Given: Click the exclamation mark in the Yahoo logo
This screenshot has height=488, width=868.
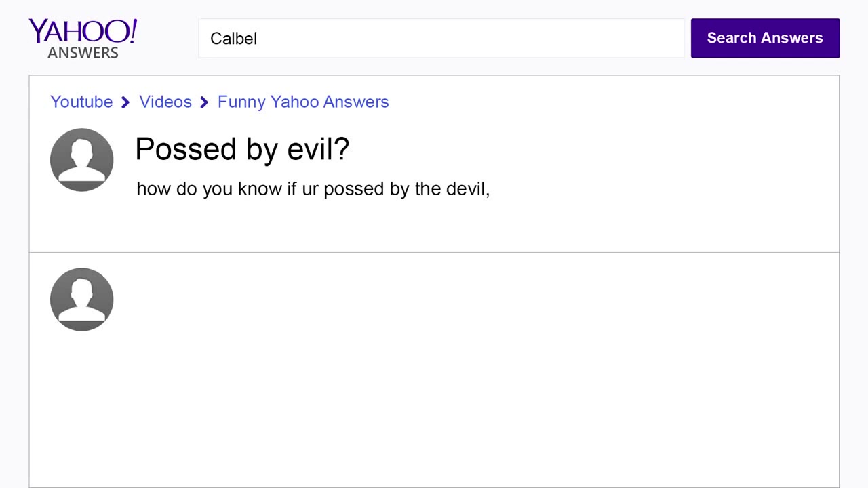Looking at the screenshot, I should click(132, 30).
